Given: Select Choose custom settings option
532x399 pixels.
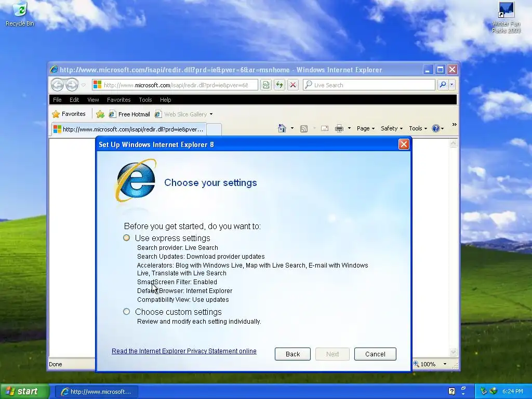Looking at the screenshot, I should [x=127, y=312].
